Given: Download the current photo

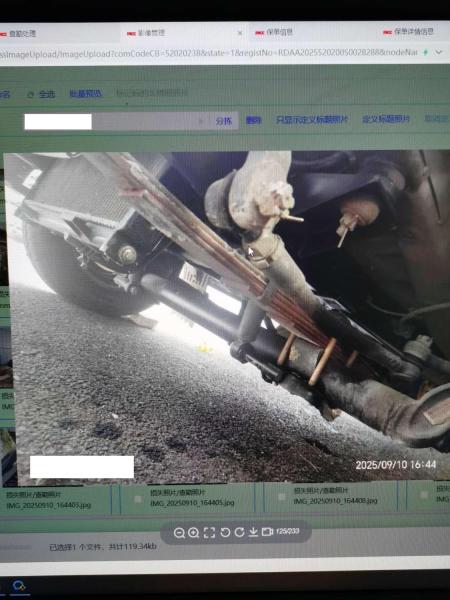Looking at the screenshot, I should [253, 532].
